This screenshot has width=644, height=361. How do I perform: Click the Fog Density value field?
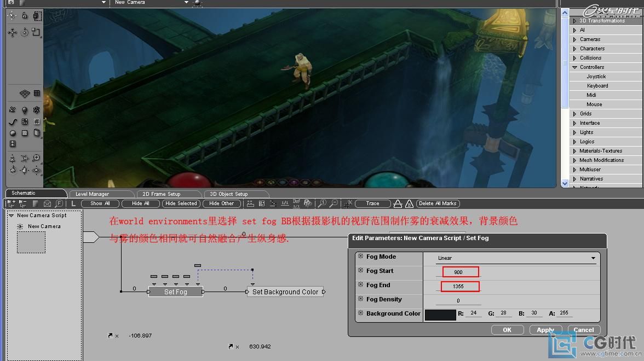pos(458,301)
